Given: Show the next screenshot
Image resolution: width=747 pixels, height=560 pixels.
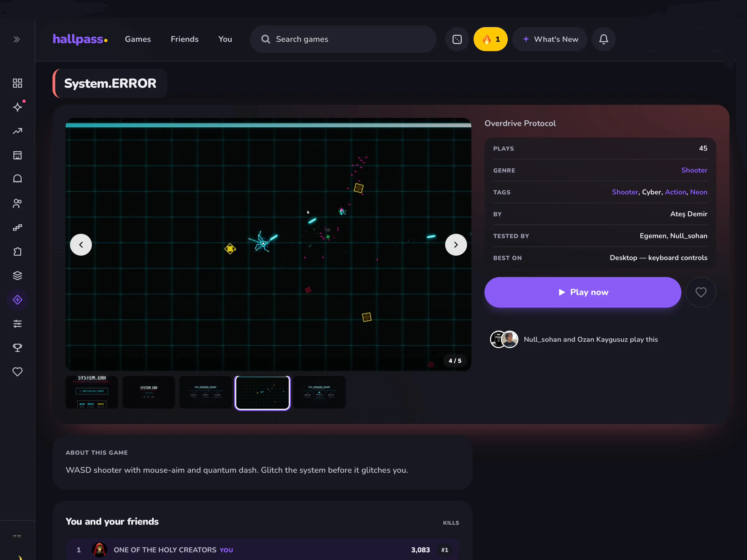Looking at the screenshot, I should click(x=456, y=244).
